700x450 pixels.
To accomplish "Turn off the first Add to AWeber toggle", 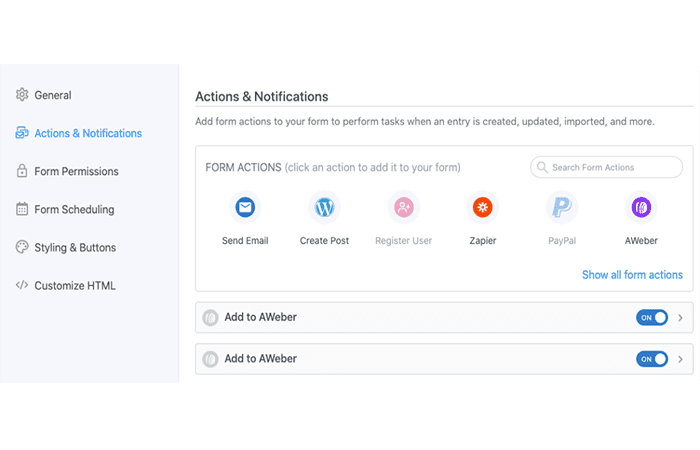I will pyautogui.click(x=652, y=317).
